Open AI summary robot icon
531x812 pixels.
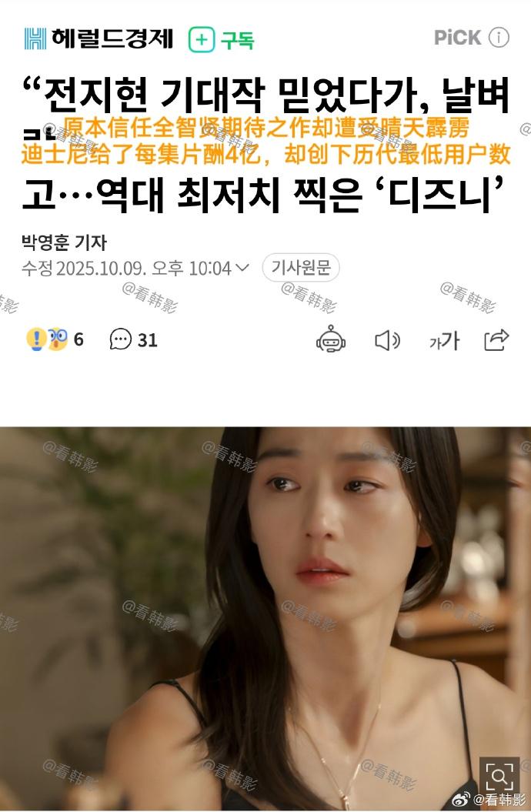[331, 339]
